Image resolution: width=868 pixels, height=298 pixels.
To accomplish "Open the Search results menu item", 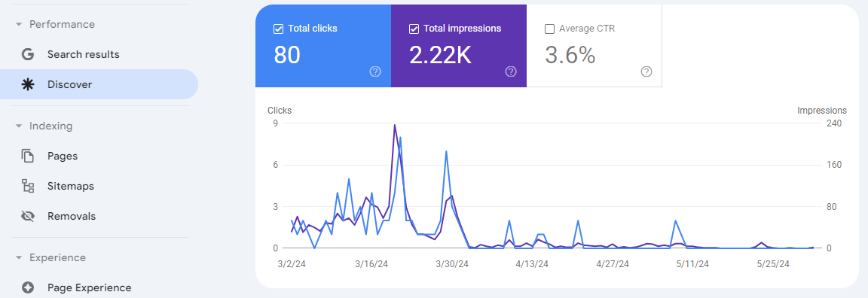I will pyautogui.click(x=99, y=54).
